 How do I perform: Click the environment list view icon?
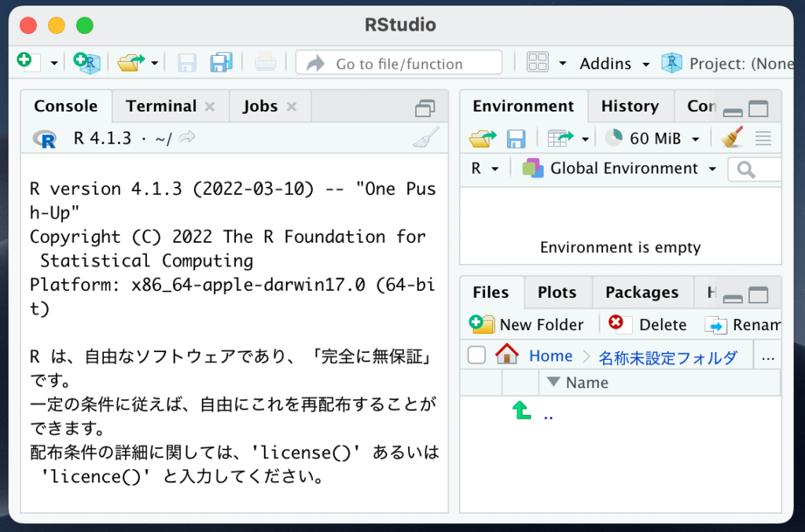763,138
